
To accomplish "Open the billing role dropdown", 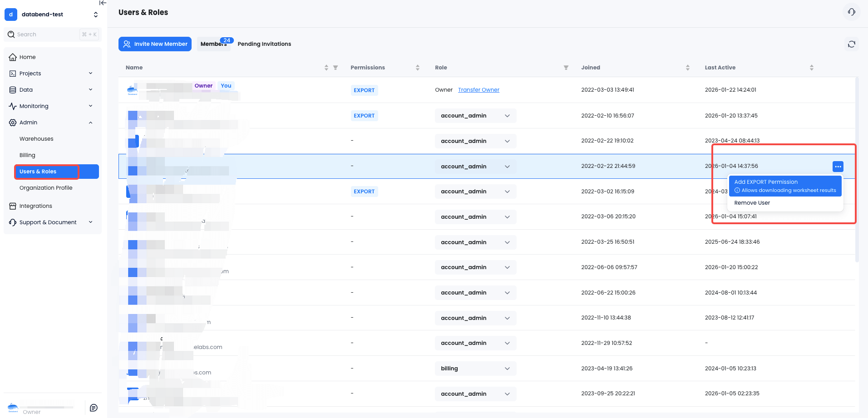I will click(475, 369).
